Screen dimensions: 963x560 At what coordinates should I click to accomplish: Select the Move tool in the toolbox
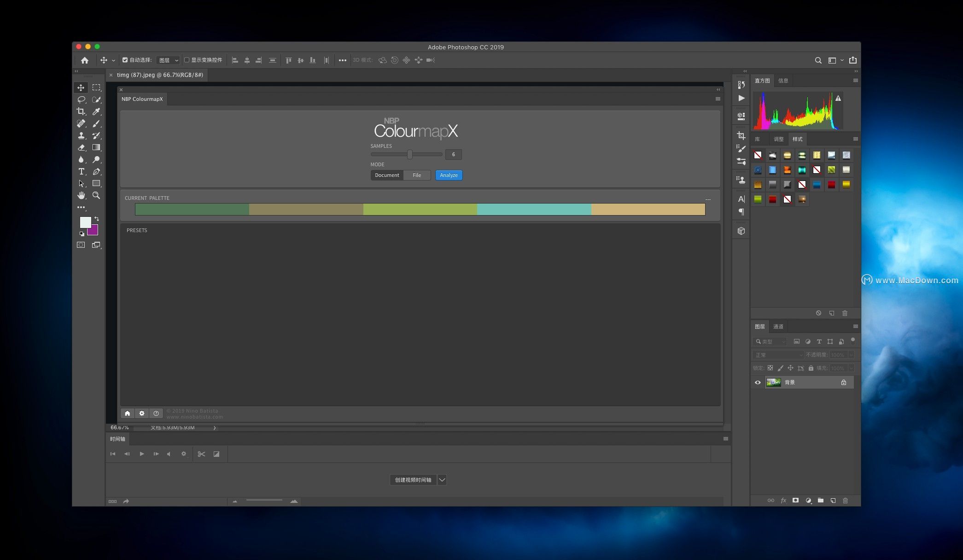click(81, 87)
